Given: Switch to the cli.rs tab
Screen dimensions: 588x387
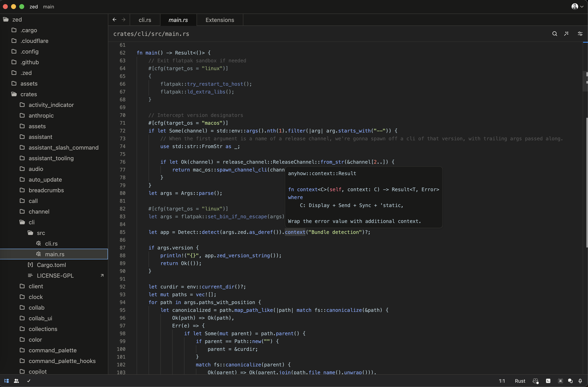Looking at the screenshot, I should tap(145, 20).
